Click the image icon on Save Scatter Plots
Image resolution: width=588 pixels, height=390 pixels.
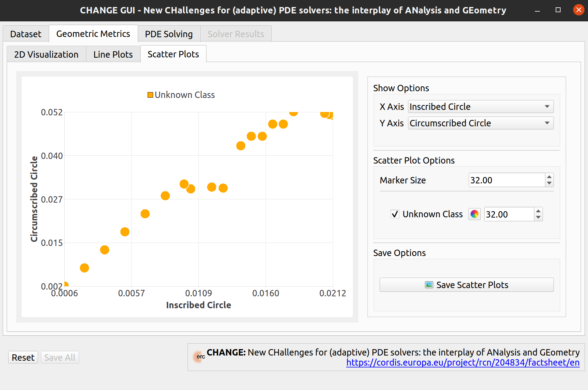click(429, 285)
